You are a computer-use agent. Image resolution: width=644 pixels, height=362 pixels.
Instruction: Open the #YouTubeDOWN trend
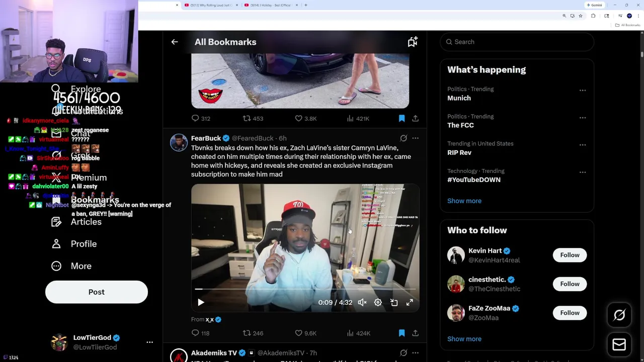(x=474, y=179)
